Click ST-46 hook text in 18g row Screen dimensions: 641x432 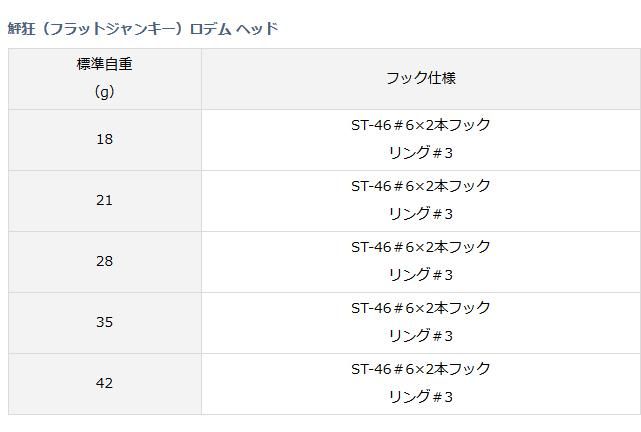click(420, 125)
